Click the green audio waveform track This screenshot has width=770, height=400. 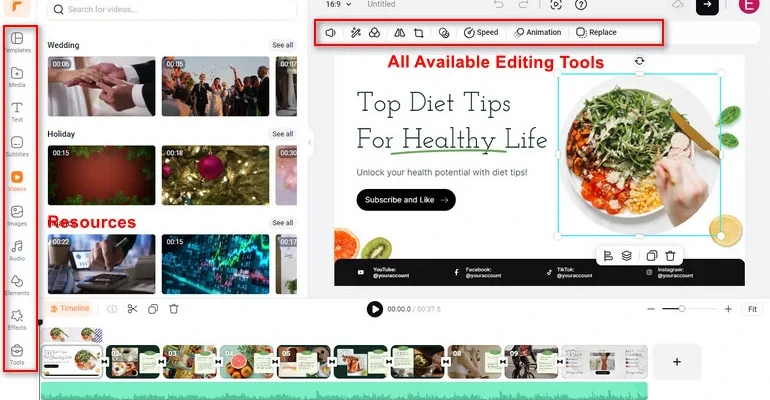(344, 391)
